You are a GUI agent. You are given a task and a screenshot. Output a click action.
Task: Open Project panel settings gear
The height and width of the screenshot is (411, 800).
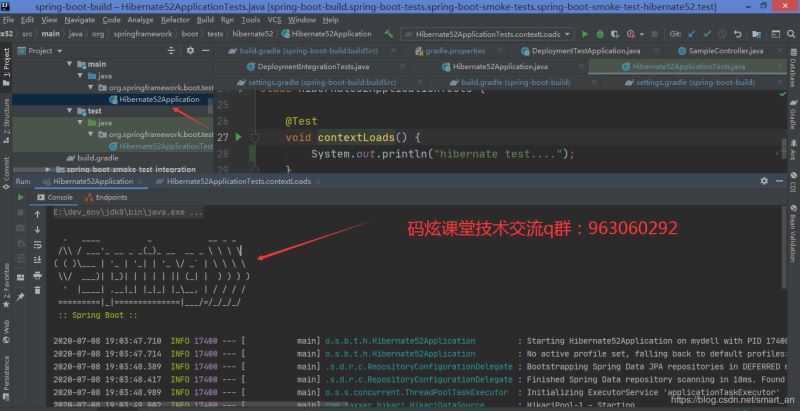190,50
